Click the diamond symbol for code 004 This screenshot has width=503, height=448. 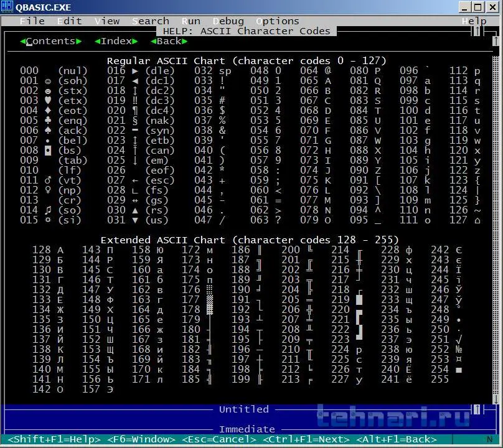pos(48,110)
